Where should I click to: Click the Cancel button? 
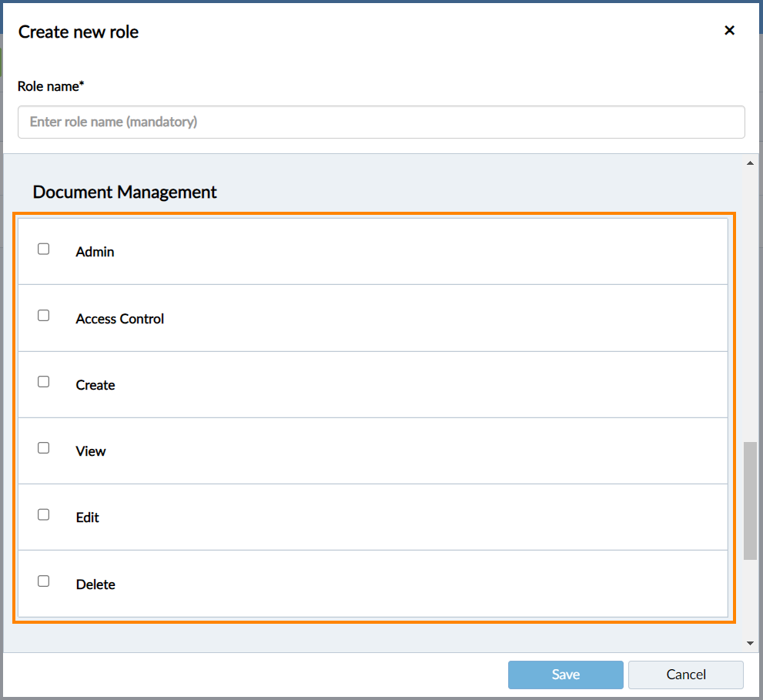point(685,674)
